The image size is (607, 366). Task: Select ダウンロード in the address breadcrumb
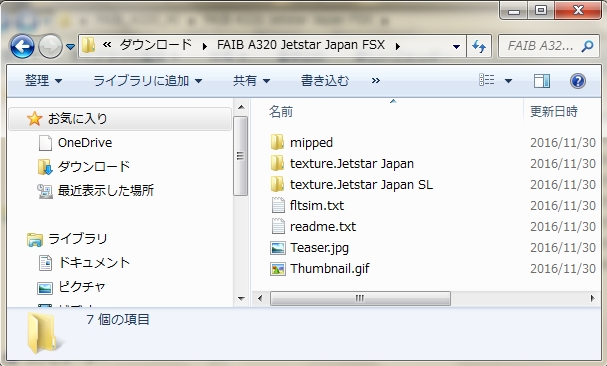156,45
